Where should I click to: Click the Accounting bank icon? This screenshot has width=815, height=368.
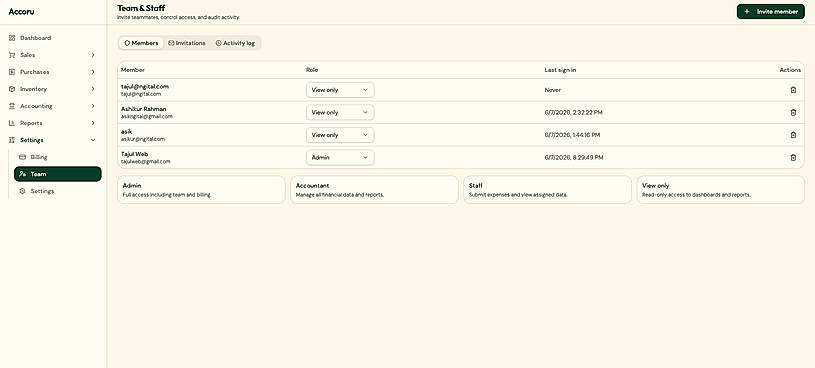pos(12,106)
